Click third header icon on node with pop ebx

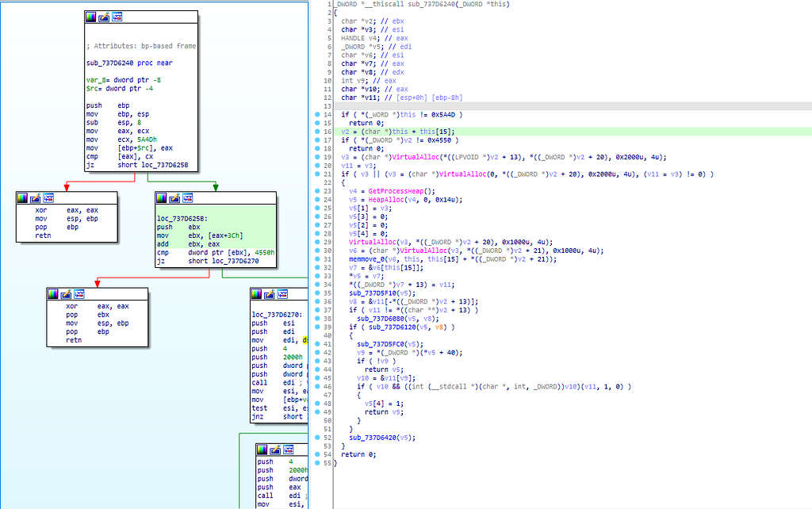pos(79,294)
